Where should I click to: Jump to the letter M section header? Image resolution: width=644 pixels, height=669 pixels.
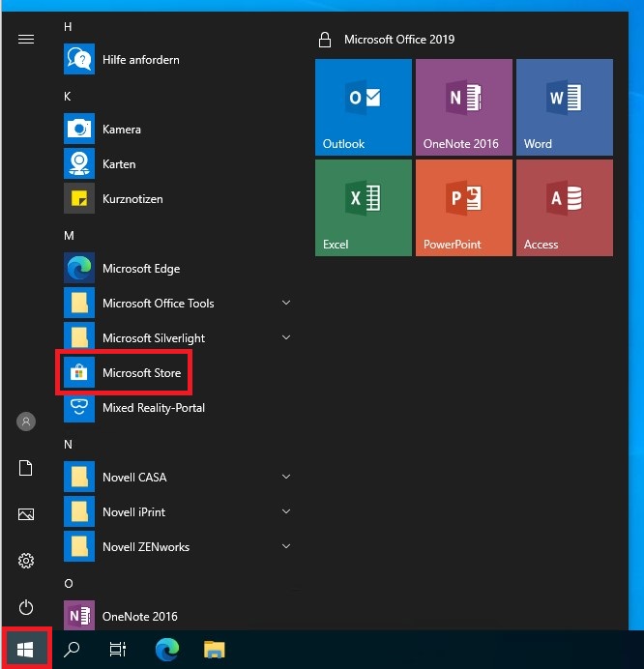[x=69, y=236]
